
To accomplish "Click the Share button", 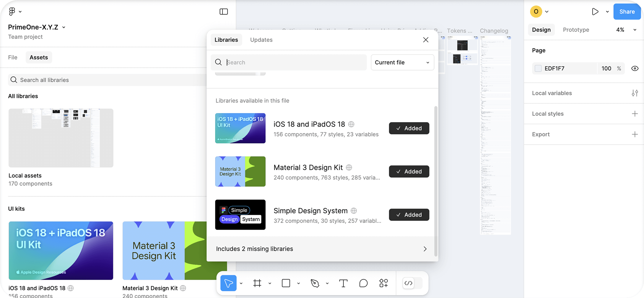I will (627, 12).
